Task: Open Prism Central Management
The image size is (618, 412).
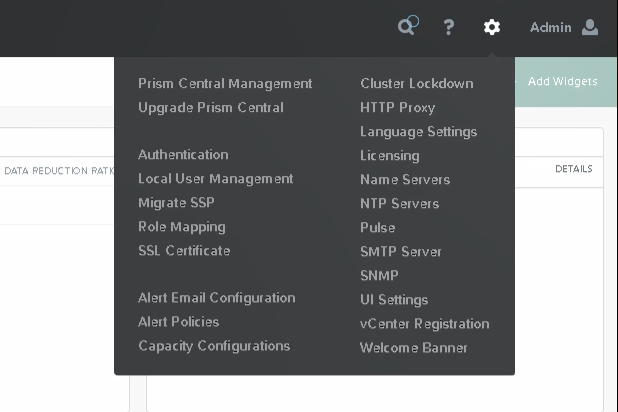Action: (x=225, y=84)
